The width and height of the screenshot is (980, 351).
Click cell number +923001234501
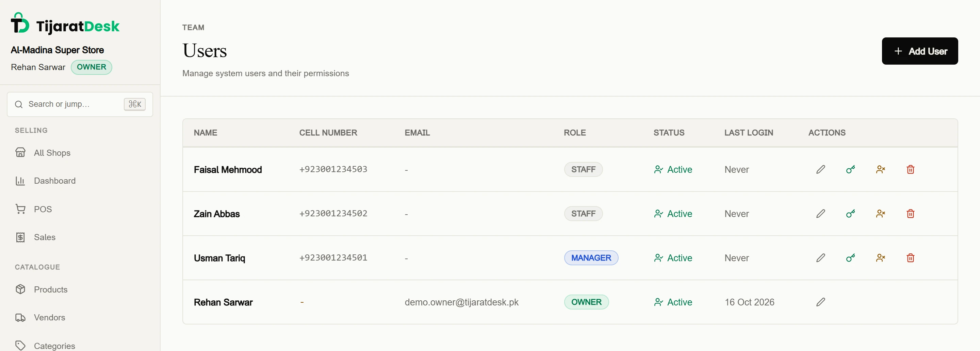pyautogui.click(x=333, y=257)
